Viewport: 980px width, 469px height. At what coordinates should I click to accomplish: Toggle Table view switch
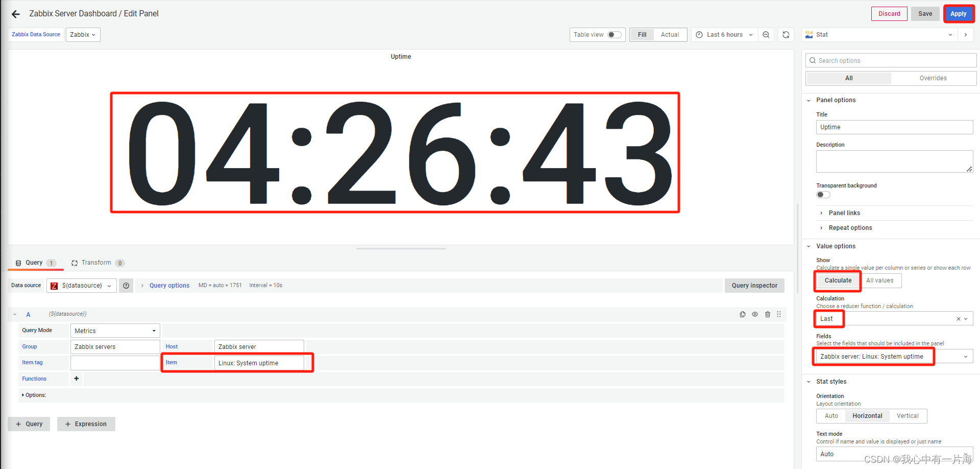tap(615, 35)
